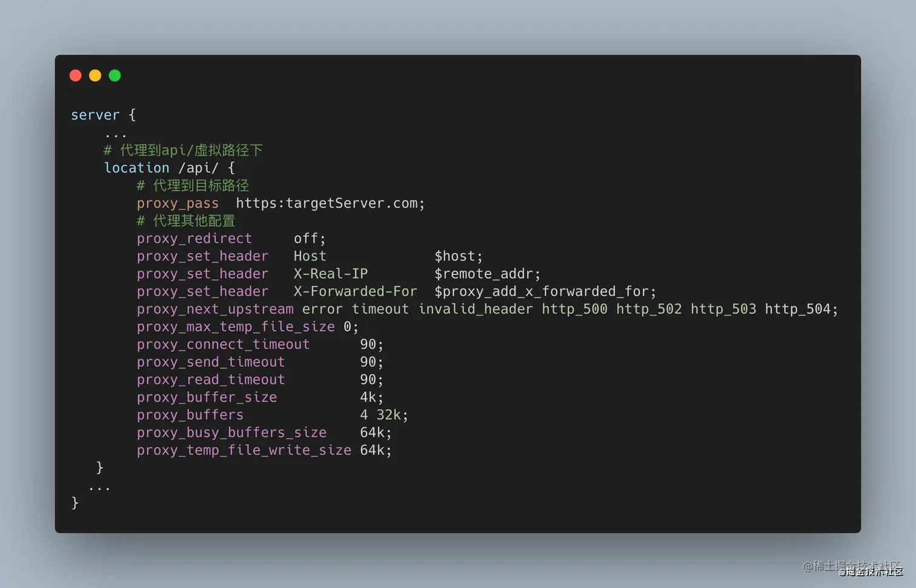This screenshot has width=916, height=588.
Task: Click the proxy_temp_file_write_size directive
Action: click(244, 450)
